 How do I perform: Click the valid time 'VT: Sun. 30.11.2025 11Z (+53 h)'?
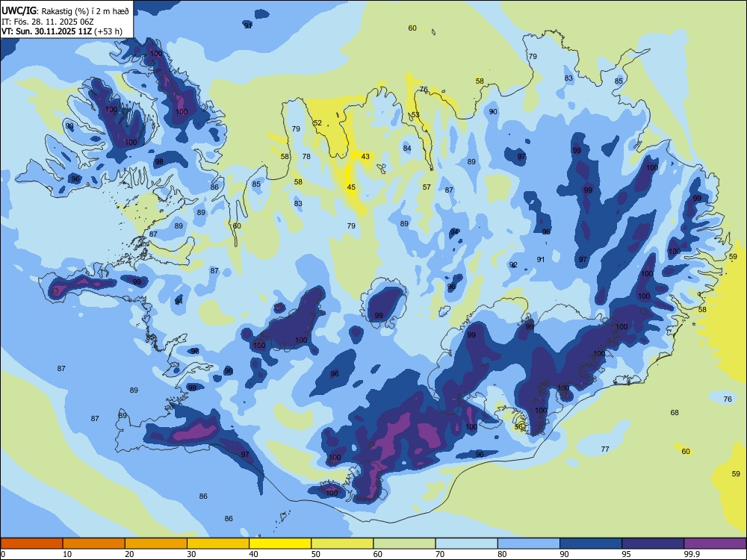coord(62,31)
